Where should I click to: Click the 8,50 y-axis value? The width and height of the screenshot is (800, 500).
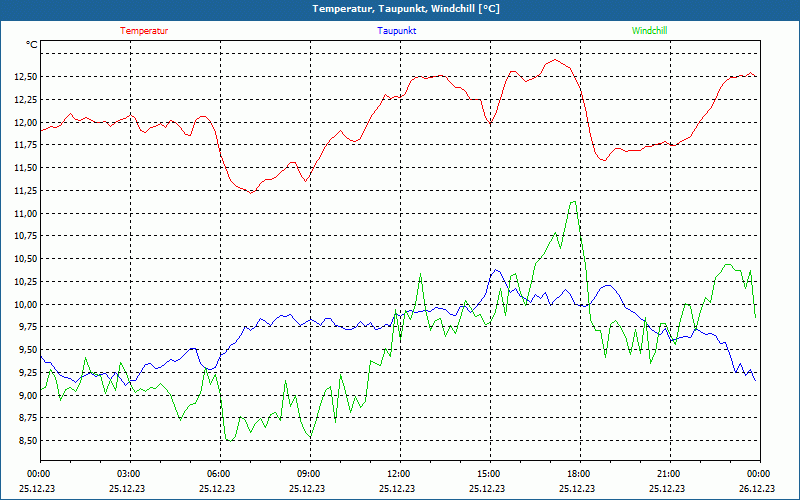click(x=28, y=440)
